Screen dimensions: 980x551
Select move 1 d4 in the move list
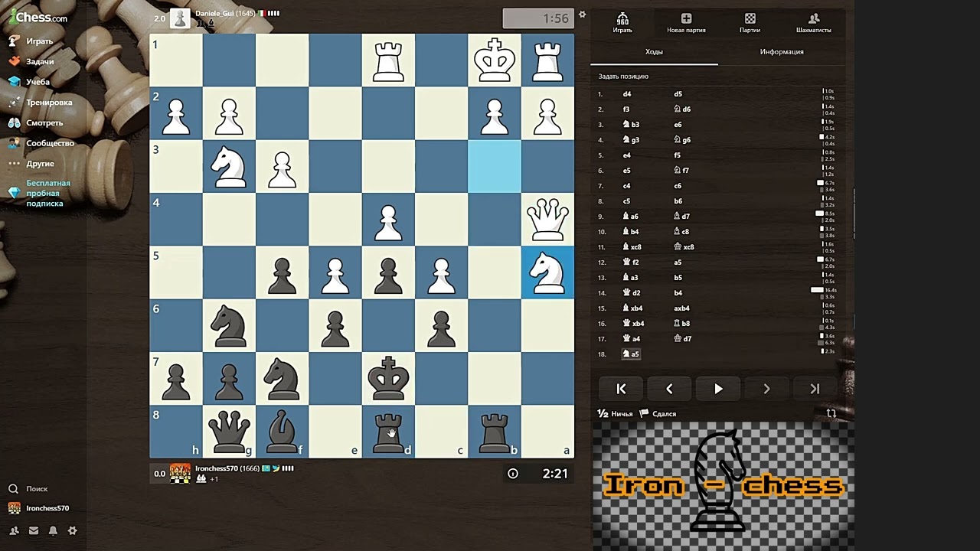coord(627,94)
